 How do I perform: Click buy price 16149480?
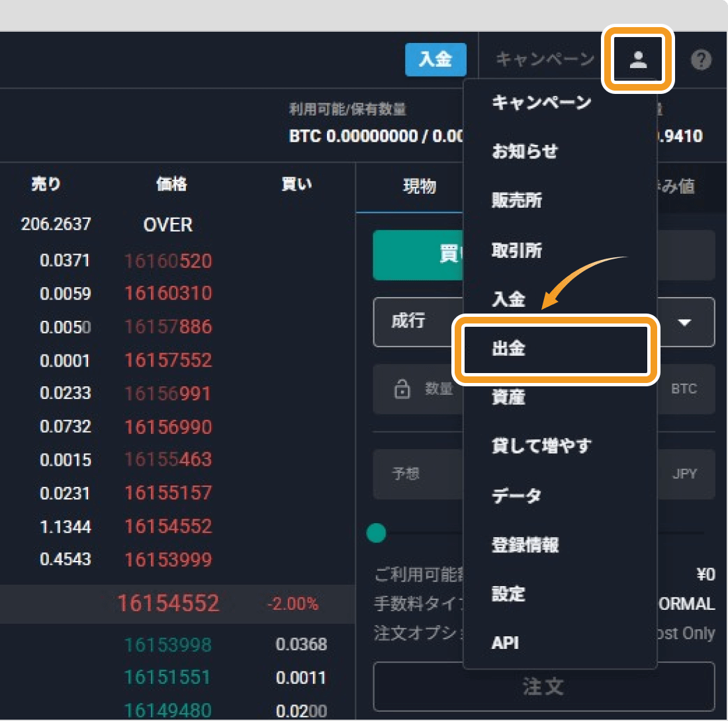pos(168,711)
